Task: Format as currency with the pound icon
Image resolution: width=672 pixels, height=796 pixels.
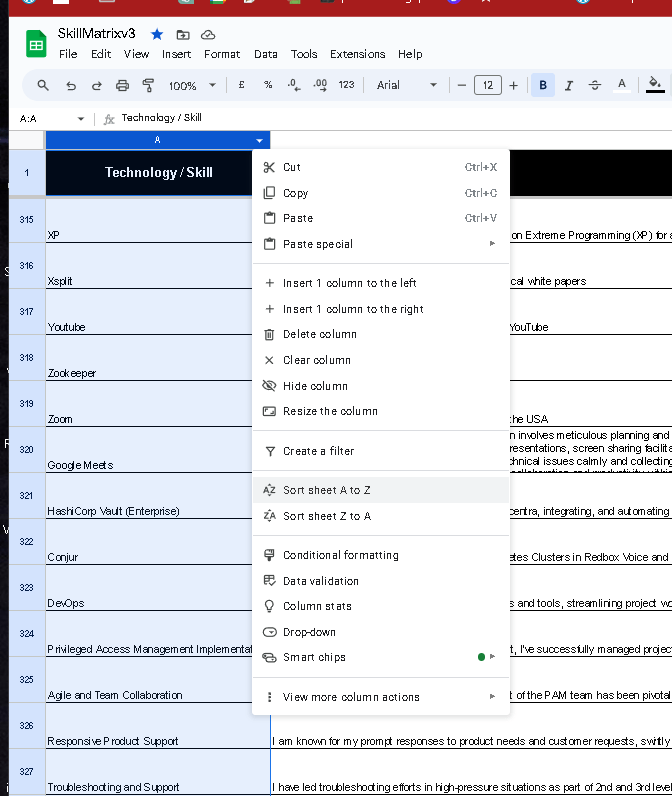Action: (242, 85)
